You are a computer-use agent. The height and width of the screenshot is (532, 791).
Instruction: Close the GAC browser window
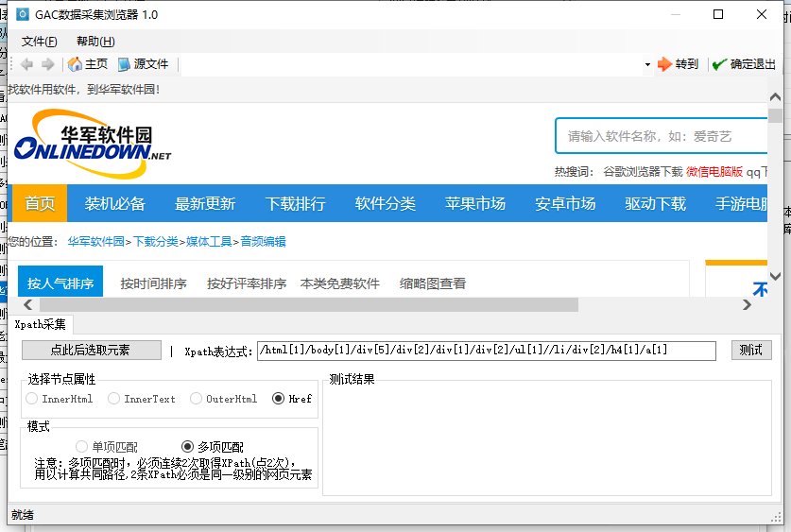pyautogui.click(x=762, y=14)
